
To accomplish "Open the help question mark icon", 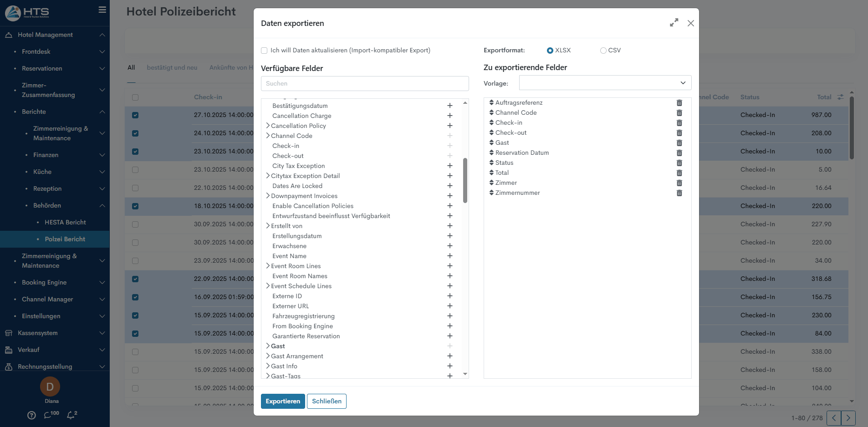I will click(31, 415).
